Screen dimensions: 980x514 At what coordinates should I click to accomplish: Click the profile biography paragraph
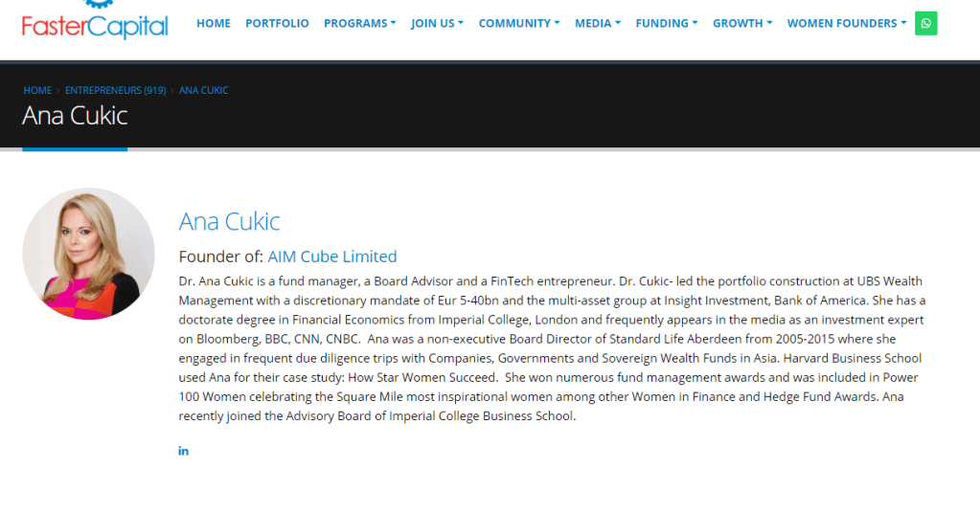(x=551, y=348)
